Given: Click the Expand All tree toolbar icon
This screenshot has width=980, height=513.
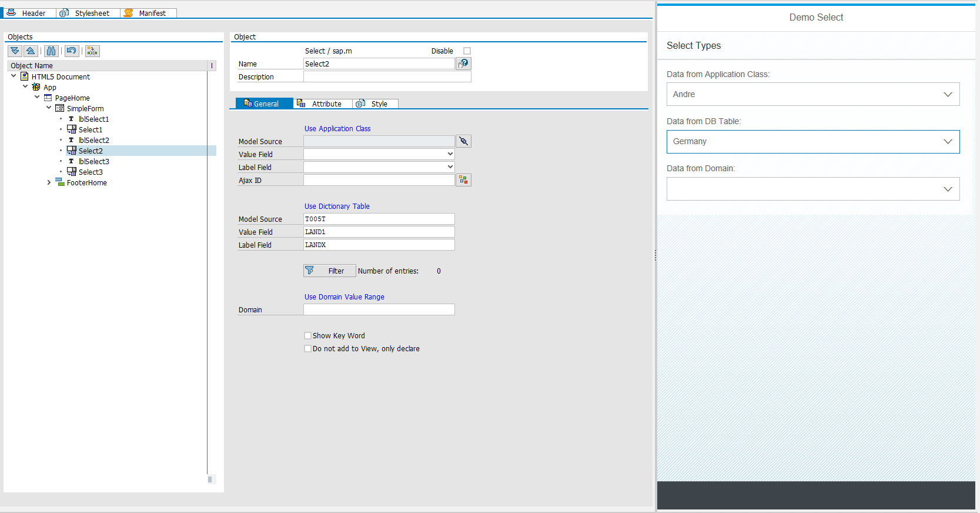Looking at the screenshot, I should pyautogui.click(x=15, y=51).
